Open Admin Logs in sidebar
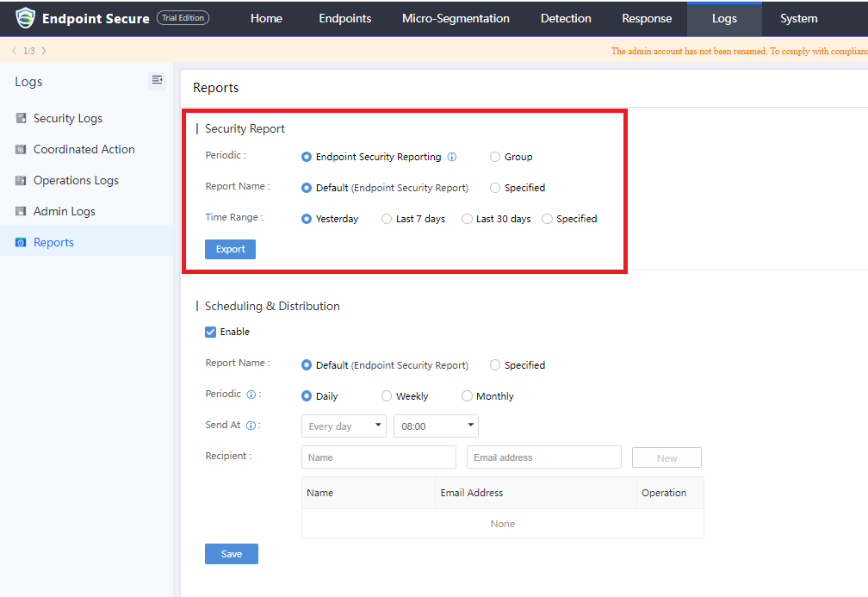 tap(87, 211)
